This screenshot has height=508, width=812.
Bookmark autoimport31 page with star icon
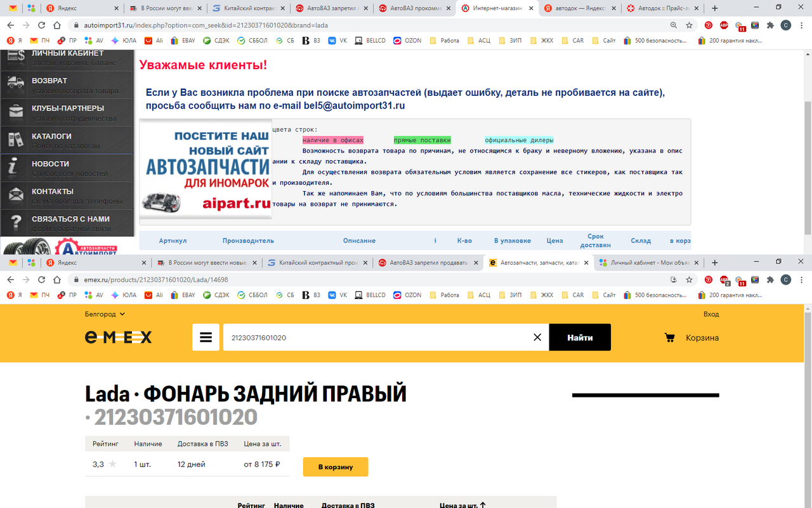689,25
